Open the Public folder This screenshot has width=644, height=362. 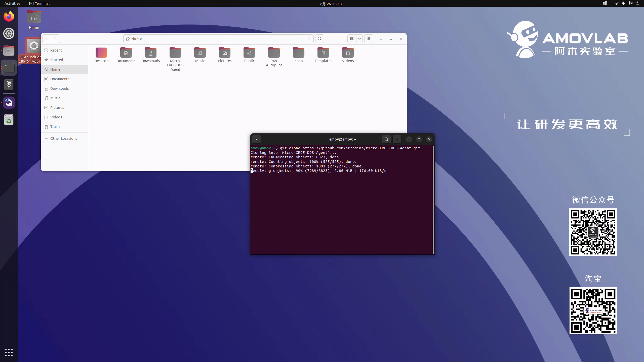[x=249, y=55]
